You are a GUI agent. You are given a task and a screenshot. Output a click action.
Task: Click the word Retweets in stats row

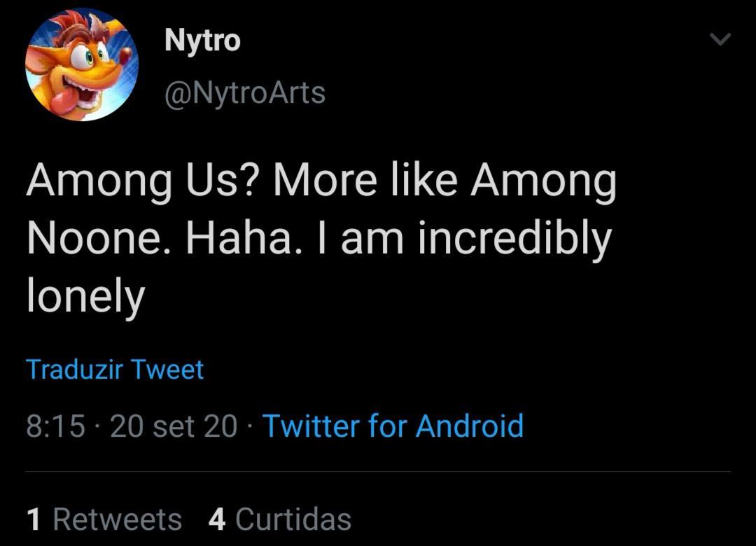coord(117,519)
